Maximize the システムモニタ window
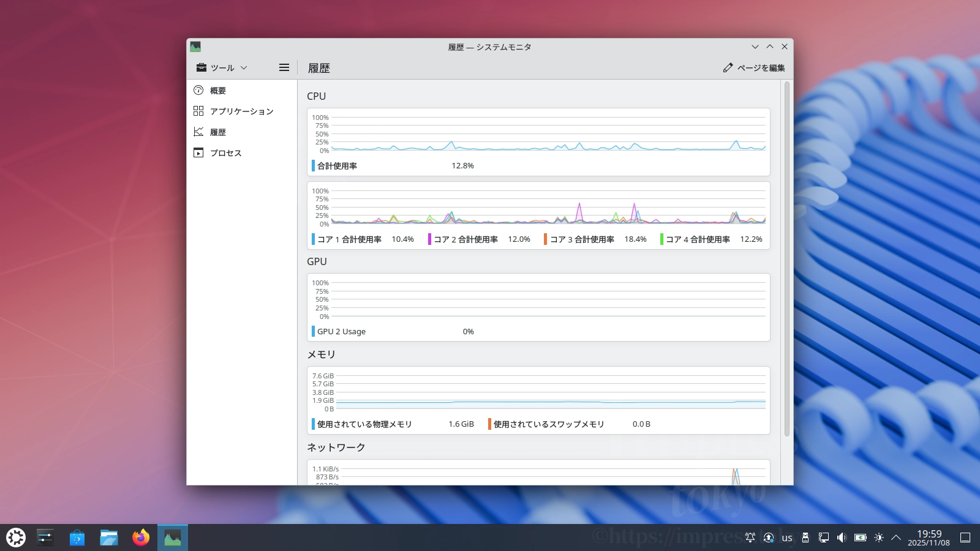The width and height of the screenshot is (980, 551). click(770, 47)
